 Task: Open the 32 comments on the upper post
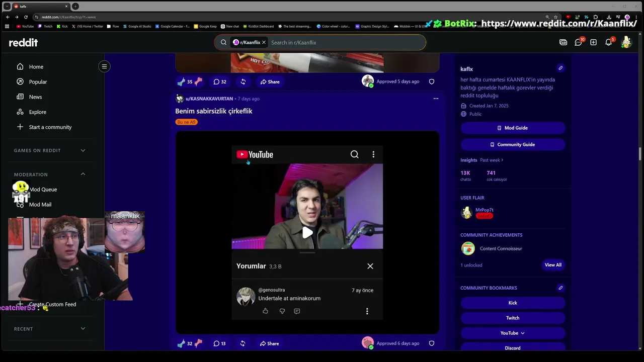coord(220,82)
